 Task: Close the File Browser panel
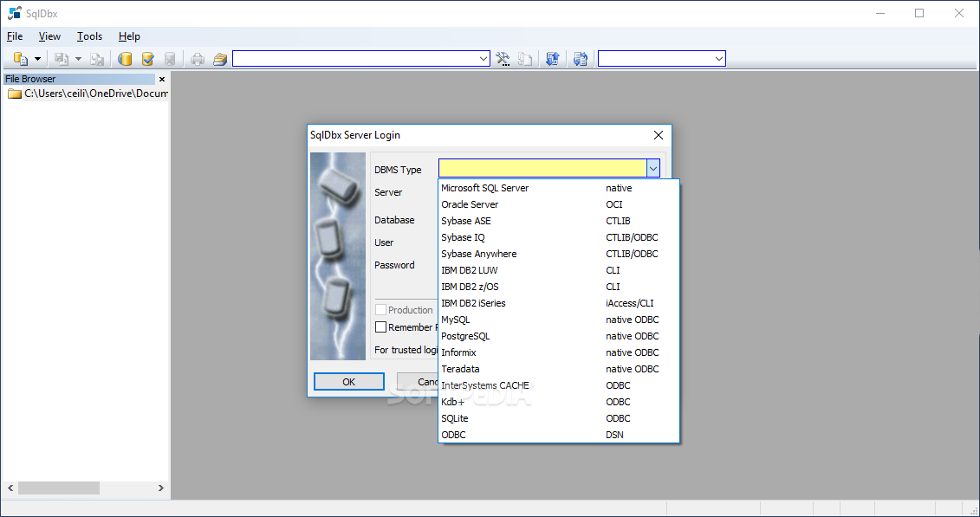pos(162,80)
